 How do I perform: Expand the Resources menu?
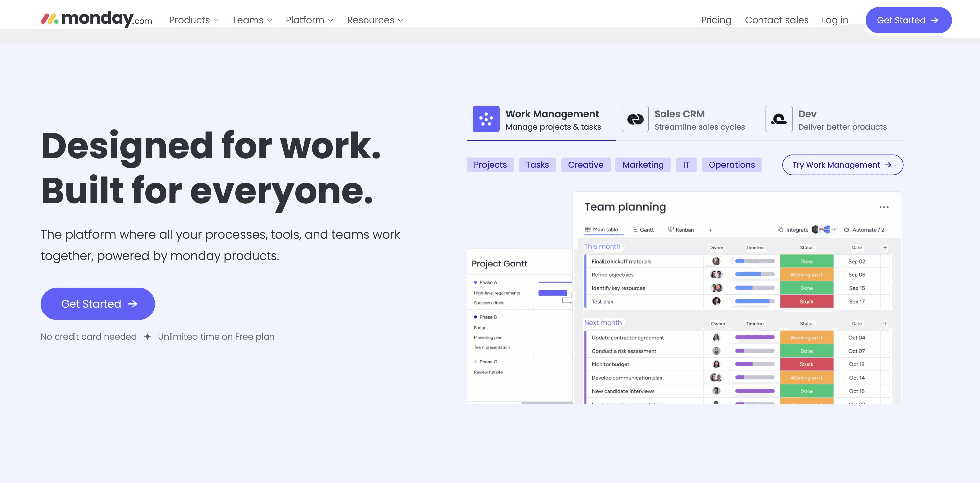(x=374, y=20)
